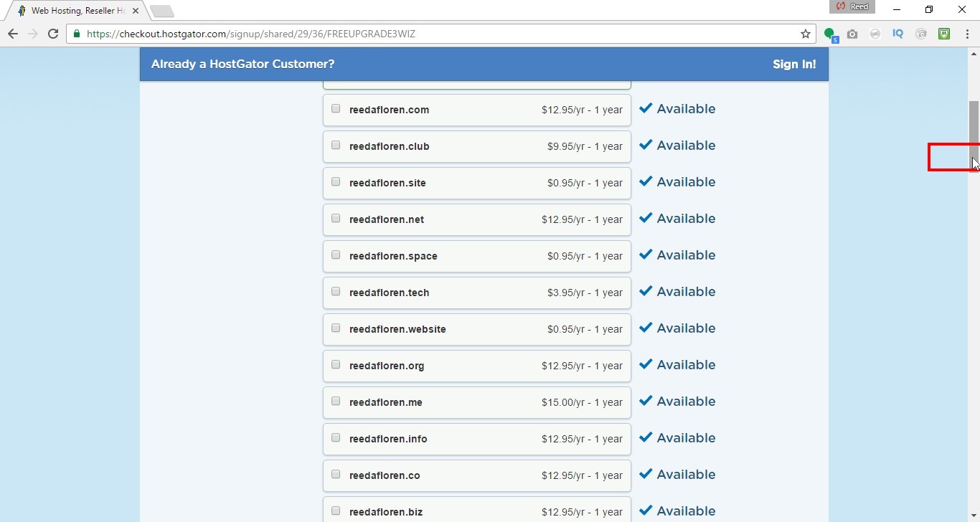Click Already a HostGator Customer? heading

point(242,65)
